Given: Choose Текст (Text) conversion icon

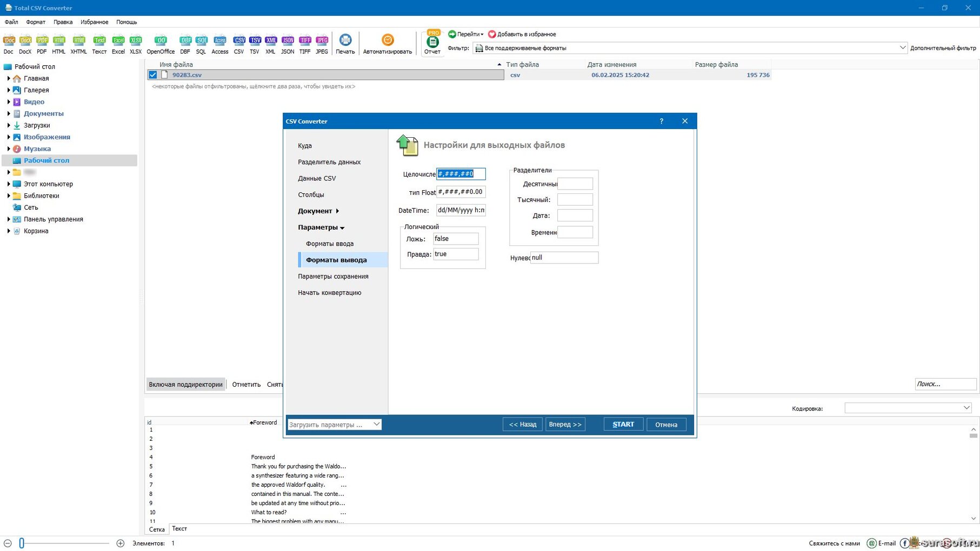Looking at the screenshot, I should tap(99, 44).
